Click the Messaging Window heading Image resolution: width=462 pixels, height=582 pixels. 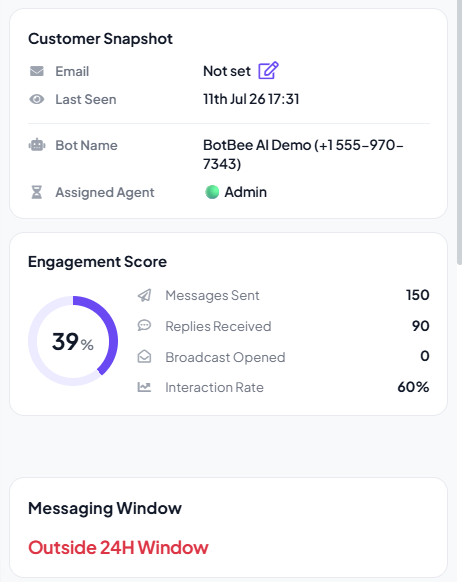pyautogui.click(x=105, y=508)
